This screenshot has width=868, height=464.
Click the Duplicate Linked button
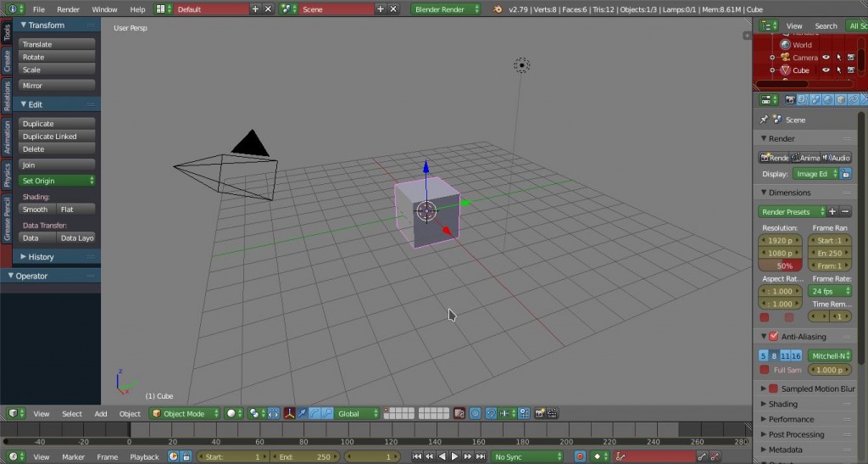pyautogui.click(x=57, y=137)
